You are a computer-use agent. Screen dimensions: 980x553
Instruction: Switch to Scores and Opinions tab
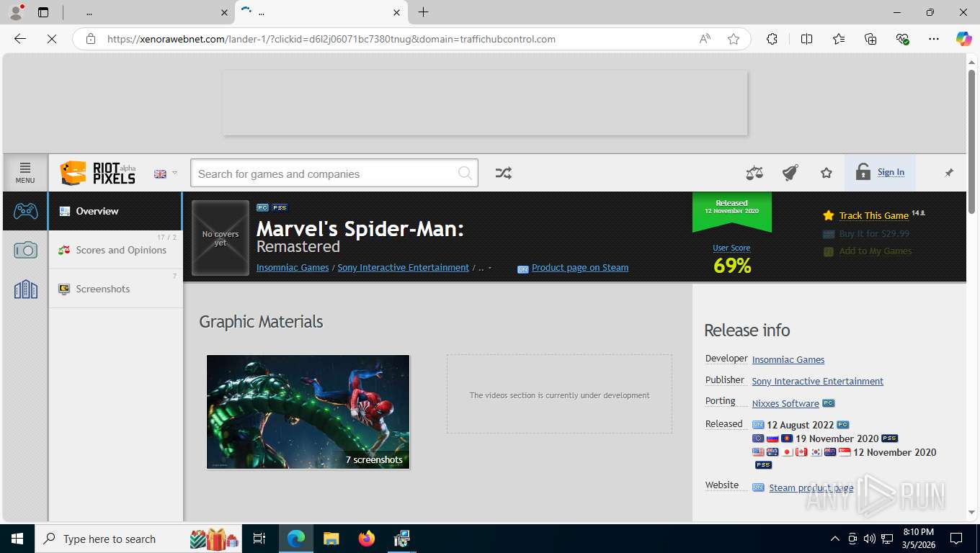(115, 250)
